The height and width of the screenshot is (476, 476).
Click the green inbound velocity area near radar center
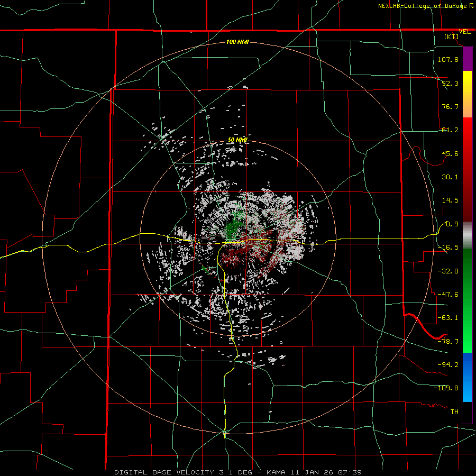click(234, 226)
